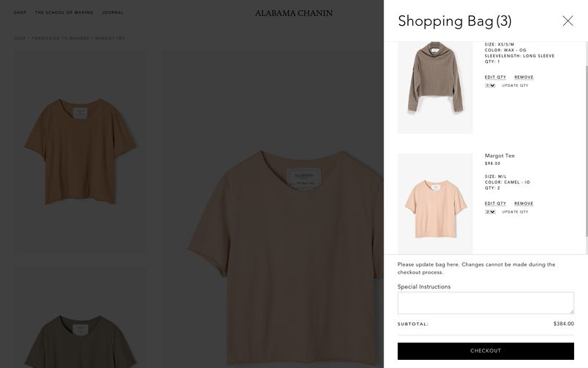Click Edit Qty for the Margot Tee

[495, 204]
